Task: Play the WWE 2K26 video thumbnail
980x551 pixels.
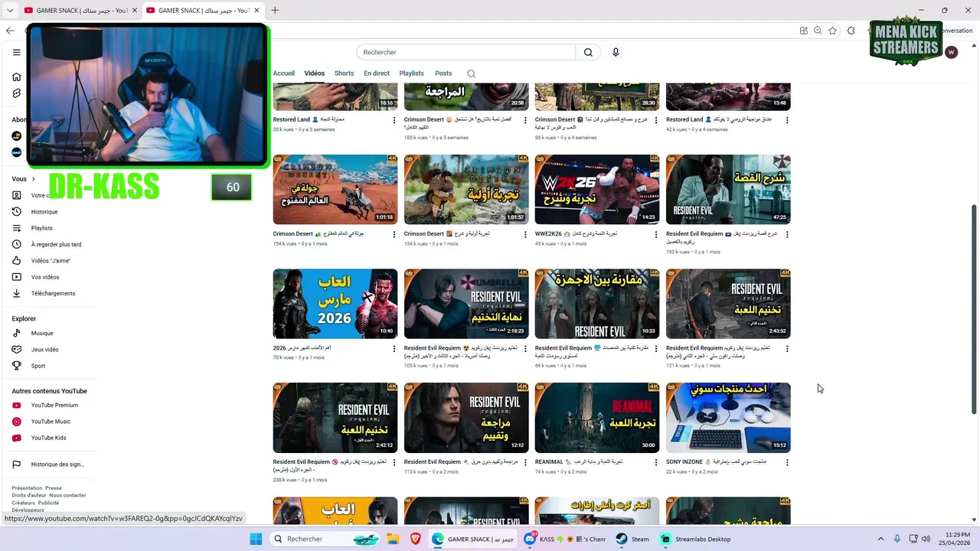Action: (x=597, y=190)
